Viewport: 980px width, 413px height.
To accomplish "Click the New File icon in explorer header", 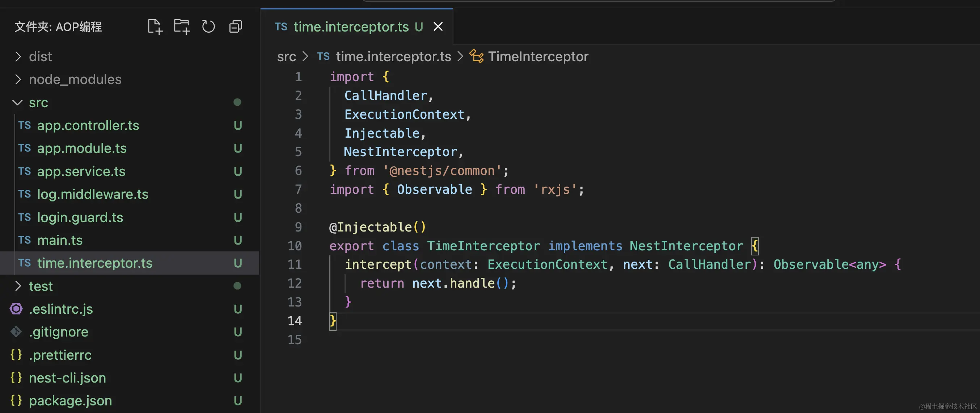I will pos(155,27).
